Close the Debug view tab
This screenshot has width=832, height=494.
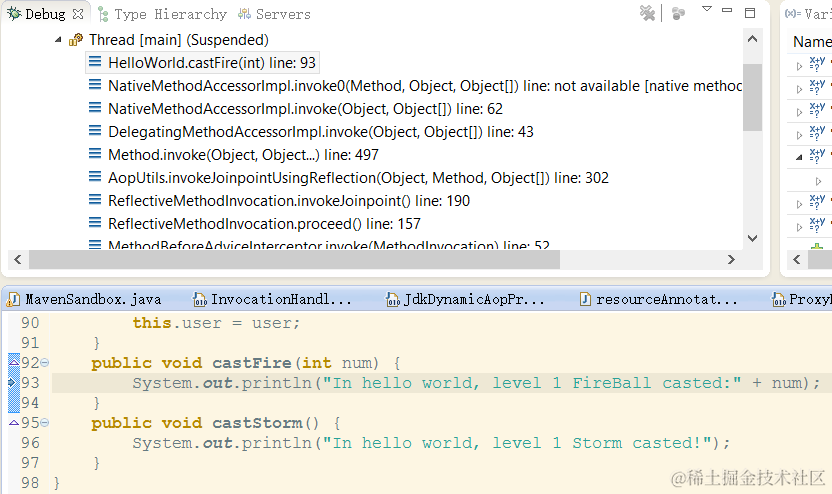pyautogui.click(x=78, y=14)
